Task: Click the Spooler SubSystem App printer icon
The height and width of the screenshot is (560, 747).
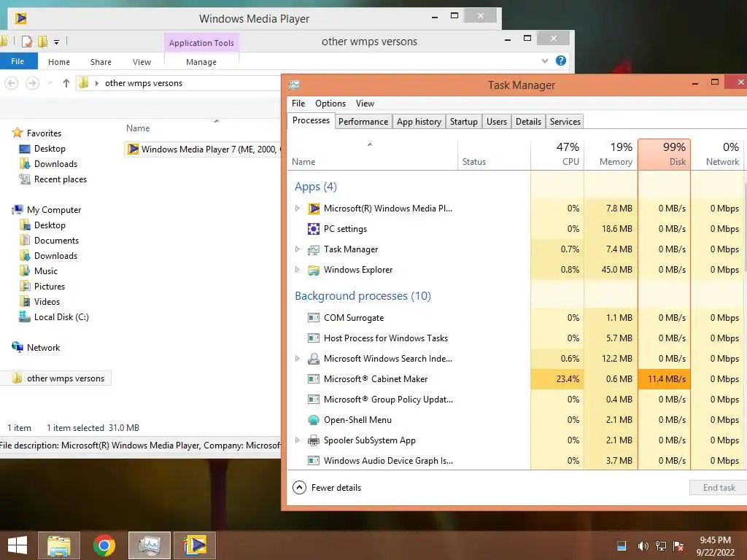Action: pyautogui.click(x=314, y=440)
